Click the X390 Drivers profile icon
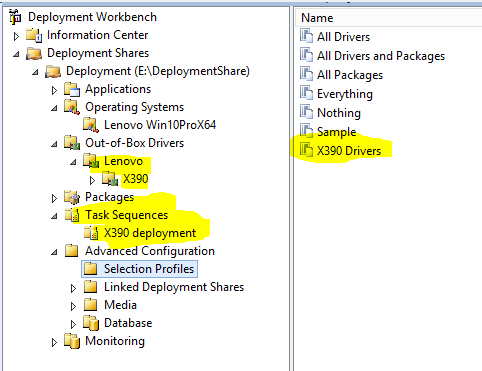This screenshot has width=482, height=371. point(306,150)
